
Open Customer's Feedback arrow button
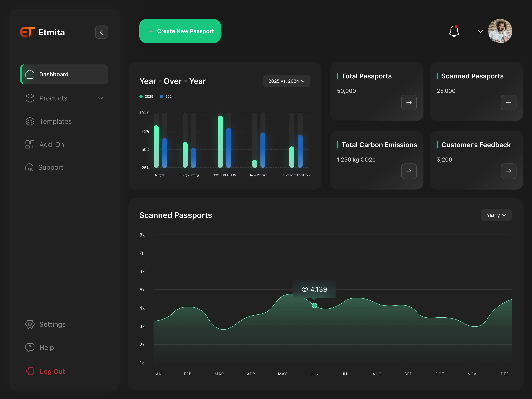click(x=508, y=171)
